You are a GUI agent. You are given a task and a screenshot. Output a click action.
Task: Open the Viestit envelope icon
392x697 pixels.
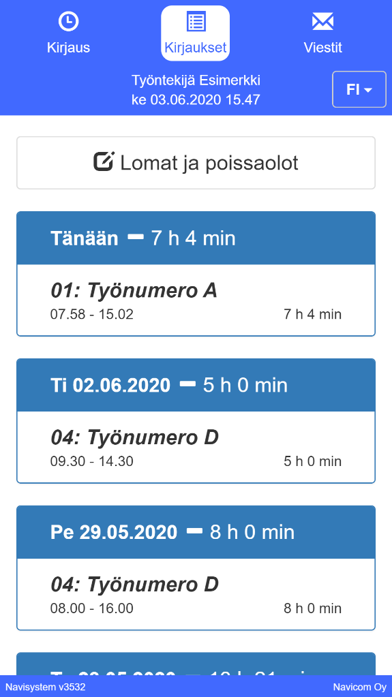point(323,21)
